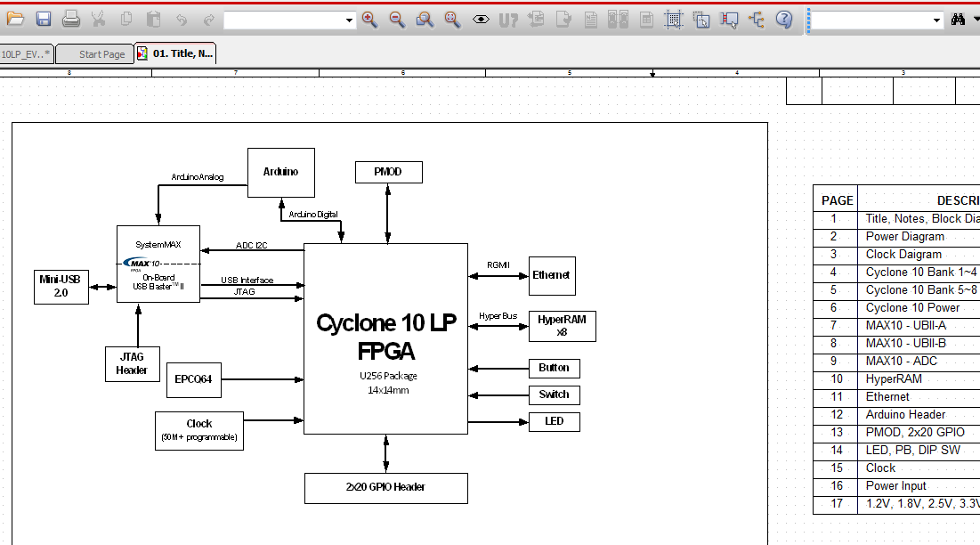Click the Annotate U? icon
The width and height of the screenshot is (980, 545).
[x=508, y=20]
